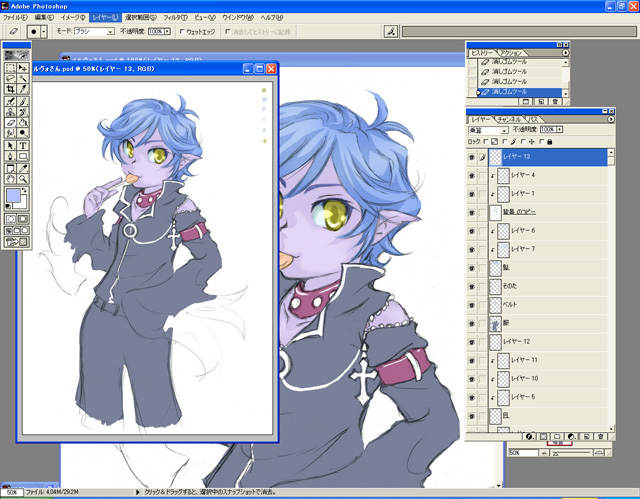The width and height of the screenshot is (640, 499).
Task: Open the Layers panel flyout menu arrow
Action: coord(611,119)
